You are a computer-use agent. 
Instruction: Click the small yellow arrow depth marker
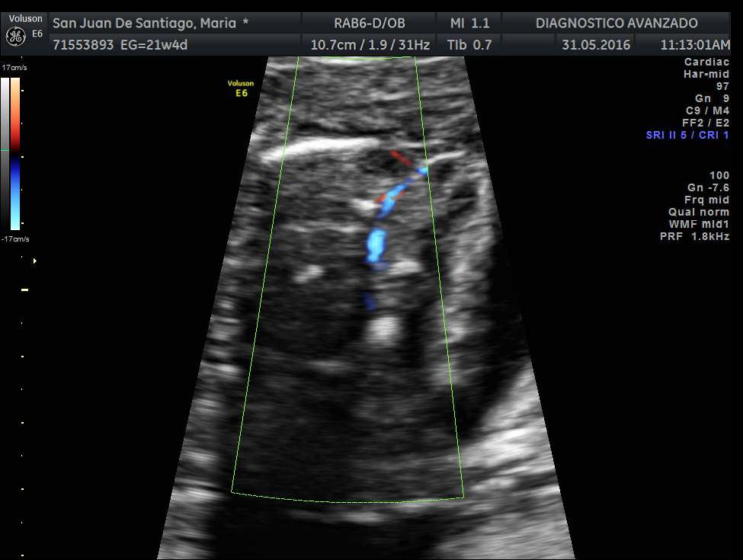click(x=34, y=261)
